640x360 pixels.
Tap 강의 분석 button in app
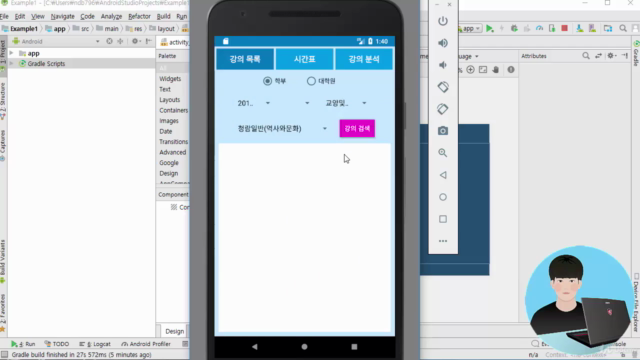click(x=364, y=59)
